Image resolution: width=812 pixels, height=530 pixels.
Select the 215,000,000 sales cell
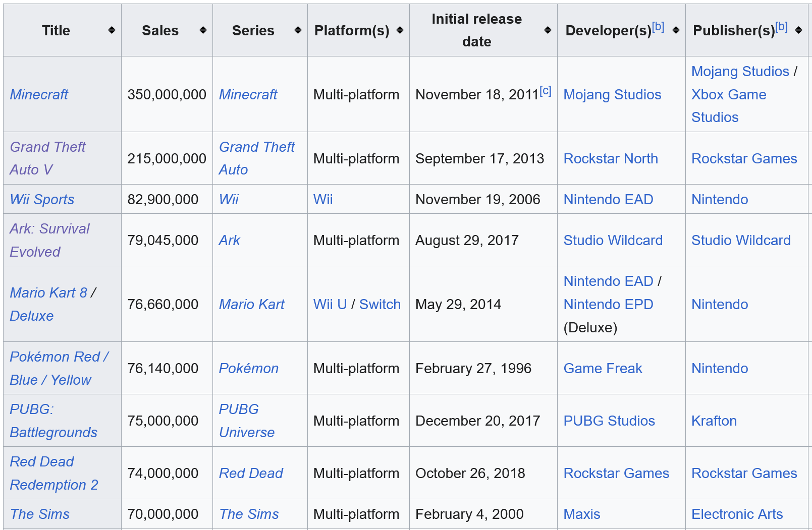167,158
